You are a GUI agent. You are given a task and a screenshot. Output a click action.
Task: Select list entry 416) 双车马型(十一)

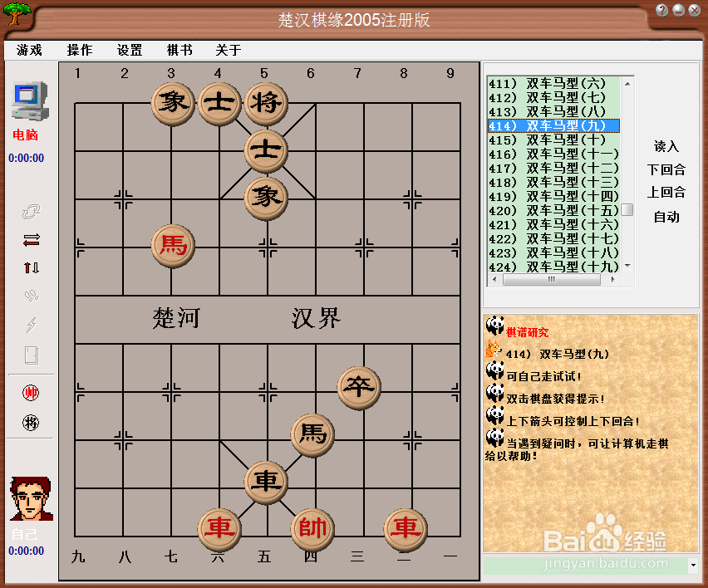tap(553, 154)
